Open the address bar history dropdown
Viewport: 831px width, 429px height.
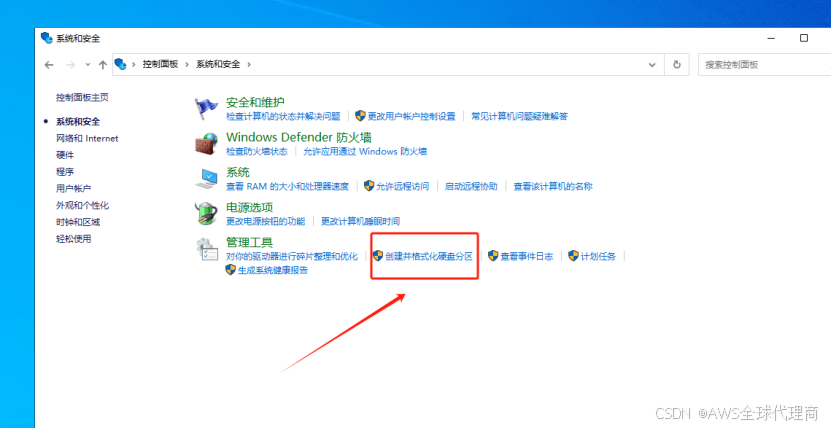point(652,65)
